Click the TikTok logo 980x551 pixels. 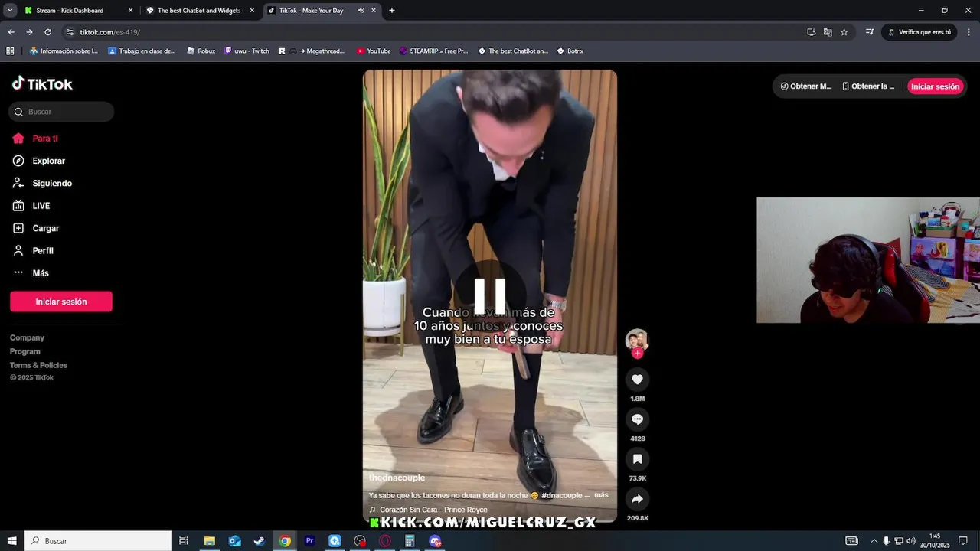pos(42,84)
